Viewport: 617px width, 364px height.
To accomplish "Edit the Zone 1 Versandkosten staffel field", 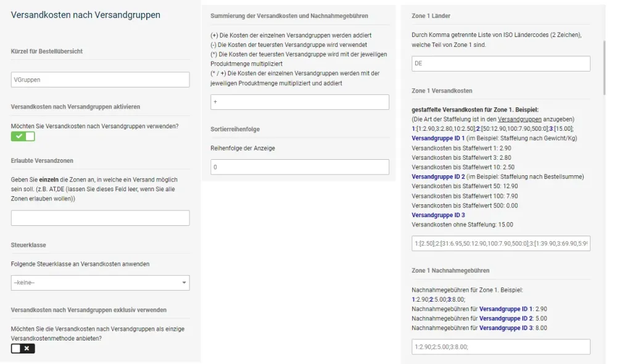I will (500, 244).
